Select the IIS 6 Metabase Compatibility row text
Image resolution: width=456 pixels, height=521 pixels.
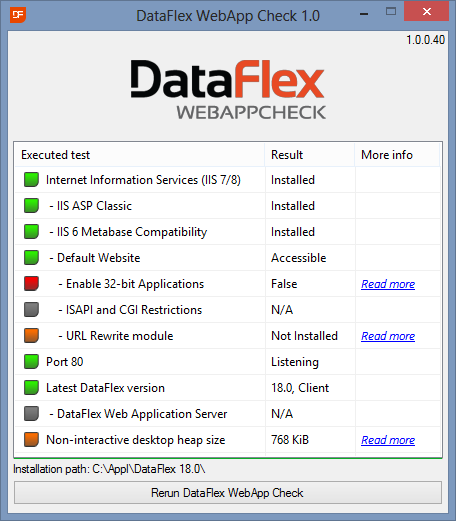pos(128,232)
